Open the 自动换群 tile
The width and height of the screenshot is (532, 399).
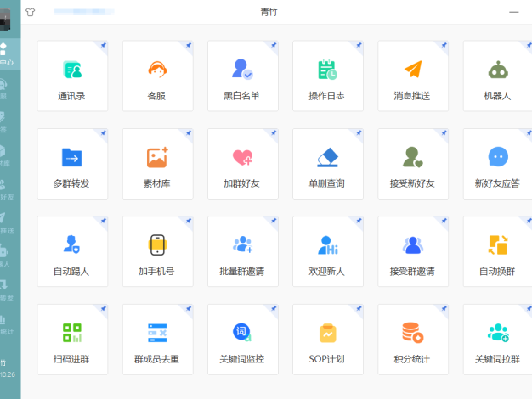pyautogui.click(x=498, y=251)
